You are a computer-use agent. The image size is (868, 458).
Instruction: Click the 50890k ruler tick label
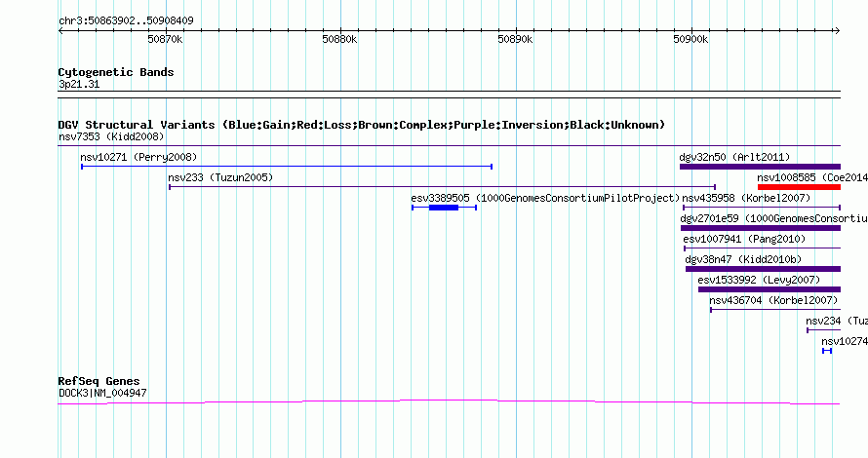(x=515, y=39)
